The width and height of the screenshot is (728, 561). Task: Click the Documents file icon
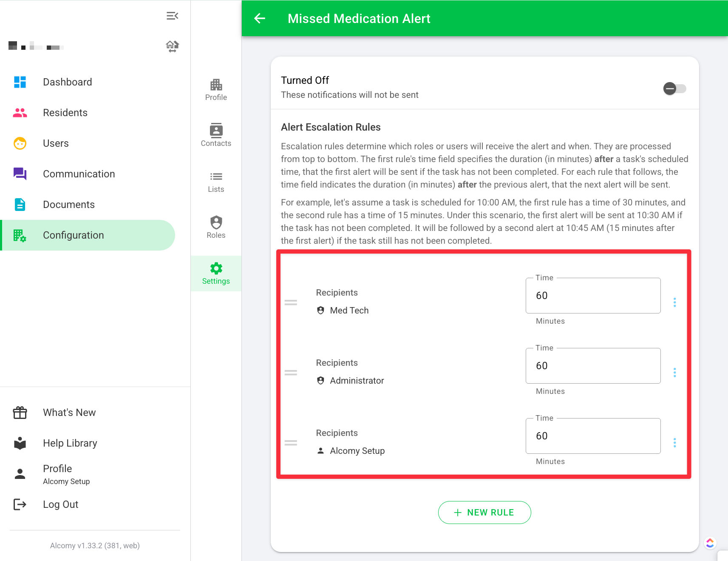click(20, 205)
